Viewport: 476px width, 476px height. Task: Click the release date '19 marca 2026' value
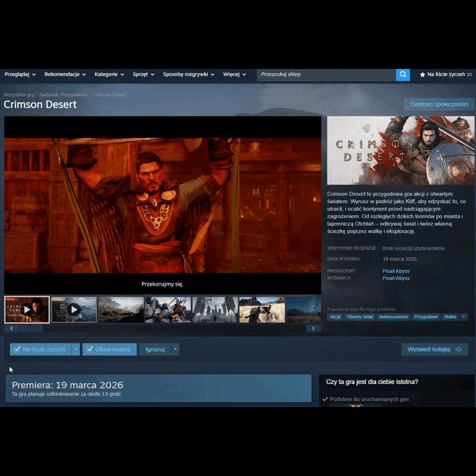400,259
